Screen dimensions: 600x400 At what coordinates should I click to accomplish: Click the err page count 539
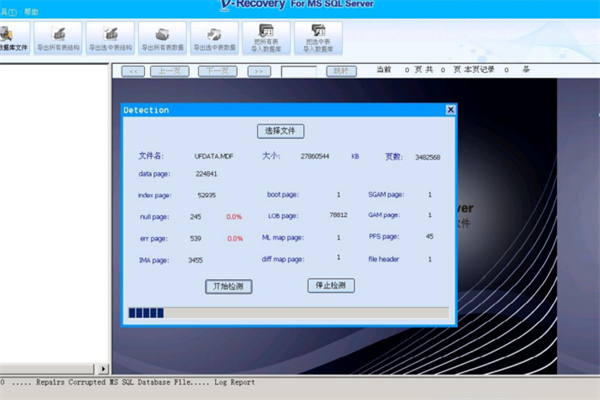coord(196,238)
